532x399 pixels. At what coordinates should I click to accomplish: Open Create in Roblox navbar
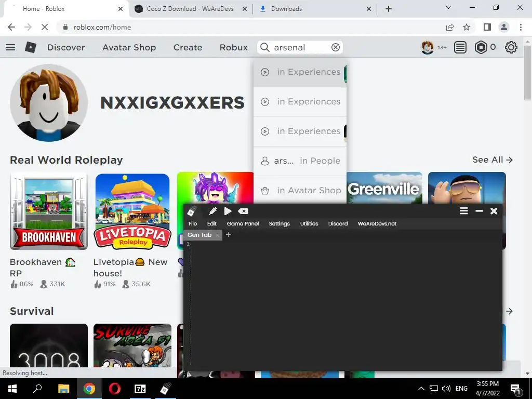tap(188, 47)
